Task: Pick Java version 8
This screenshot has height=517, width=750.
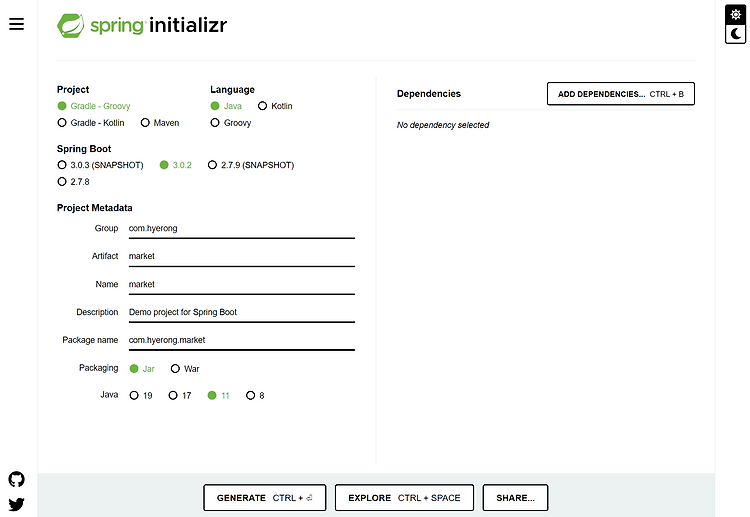Action: pos(255,396)
